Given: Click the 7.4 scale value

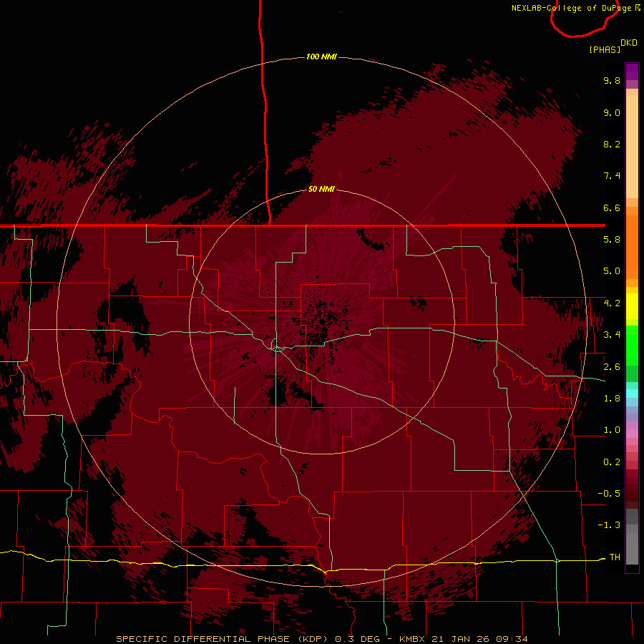Looking at the screenshot, I should 612,176.
